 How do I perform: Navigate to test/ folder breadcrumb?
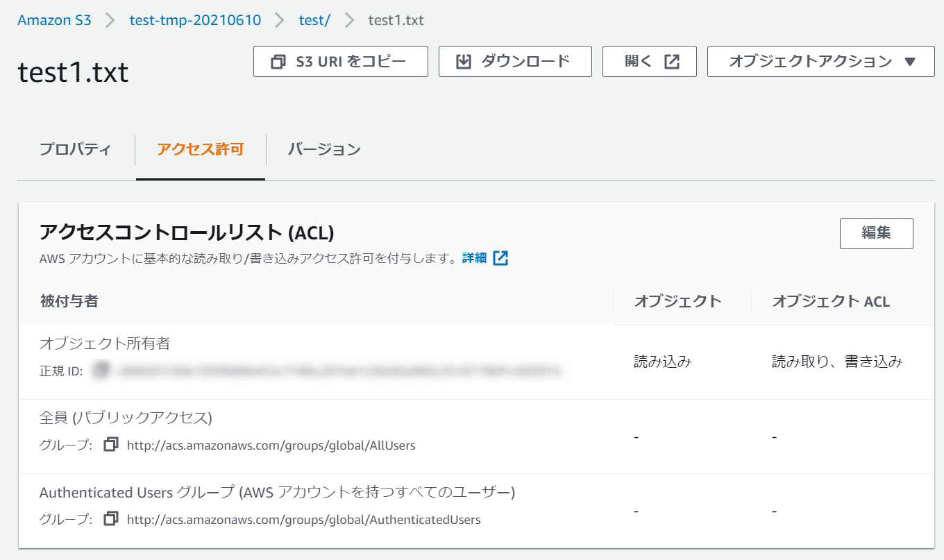point(314,20)
